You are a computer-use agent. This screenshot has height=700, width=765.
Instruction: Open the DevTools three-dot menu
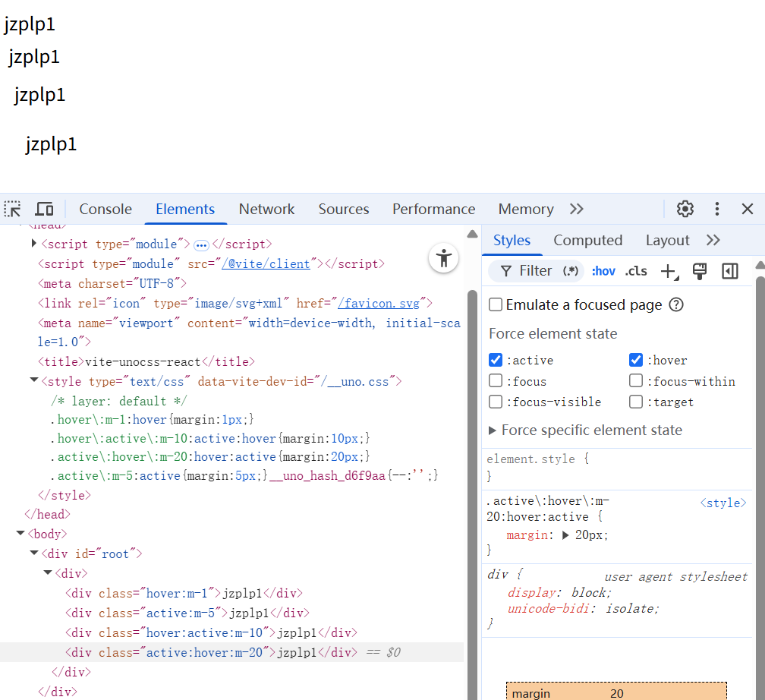(716, 209)
